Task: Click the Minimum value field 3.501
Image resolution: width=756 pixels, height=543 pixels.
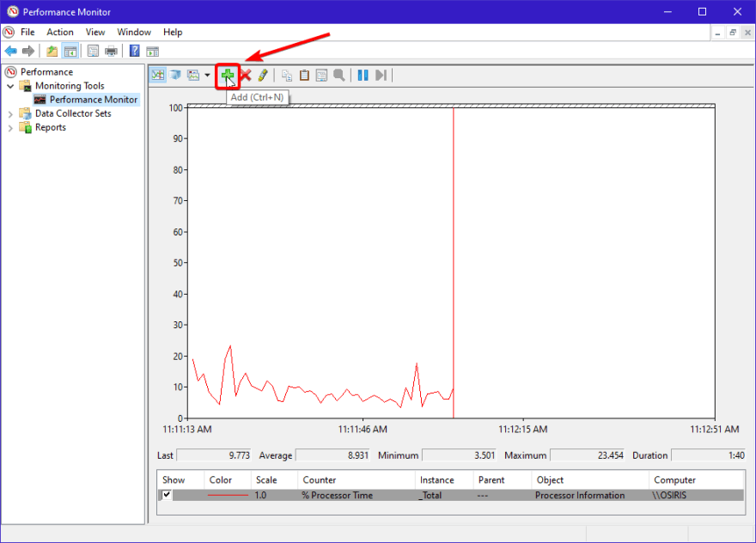Action: coord(459,455)
